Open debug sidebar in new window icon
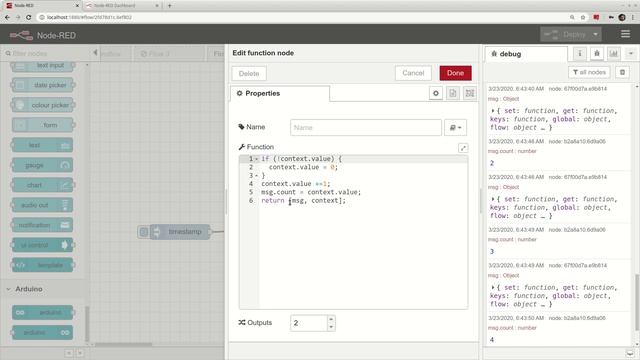The image size is (640, 360). [630, 353]
